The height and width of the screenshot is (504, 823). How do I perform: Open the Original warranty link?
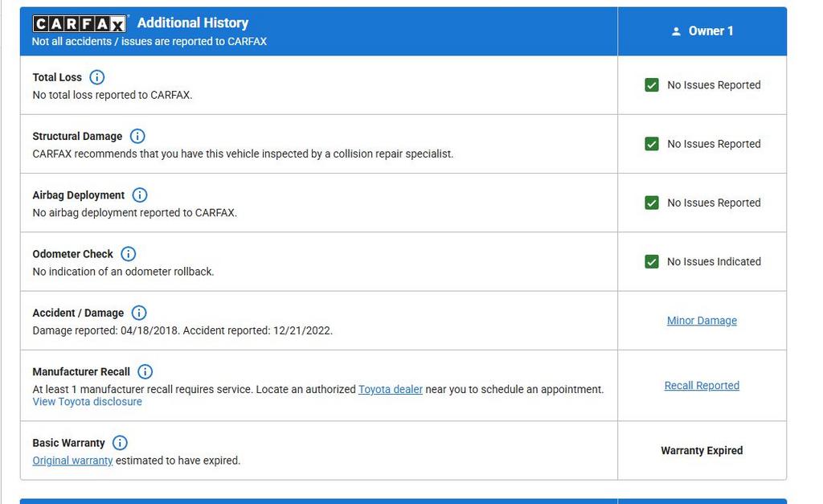click(x=72, y=461)
